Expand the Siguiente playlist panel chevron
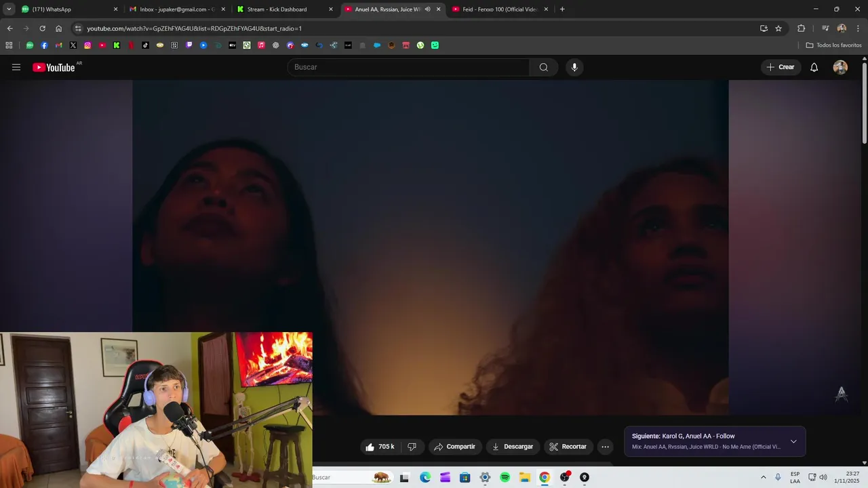 (793, 441)
